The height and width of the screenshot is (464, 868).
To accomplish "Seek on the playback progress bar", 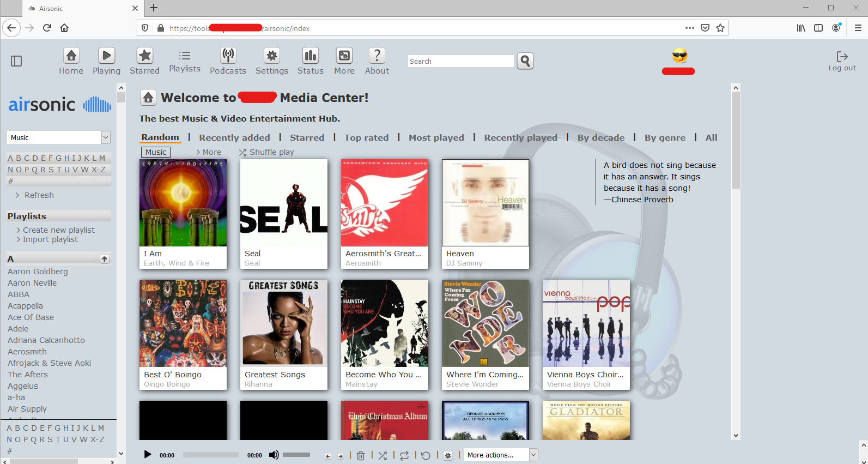I will point(211,455).
